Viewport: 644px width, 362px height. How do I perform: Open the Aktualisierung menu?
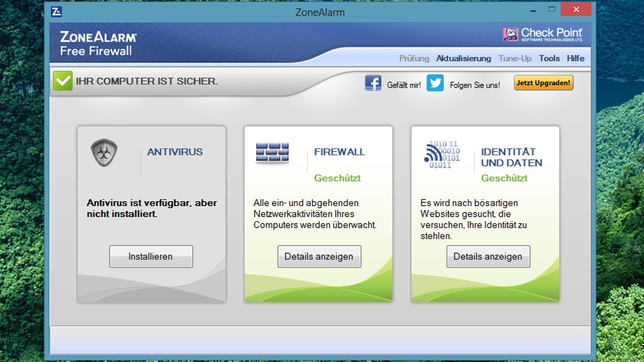(x=464, y=58)
